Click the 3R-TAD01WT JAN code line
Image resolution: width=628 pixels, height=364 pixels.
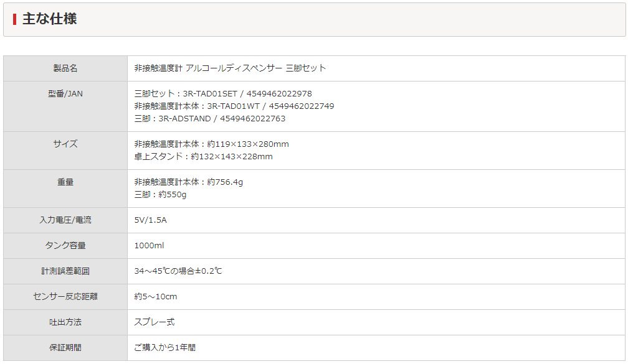point(234,106)
